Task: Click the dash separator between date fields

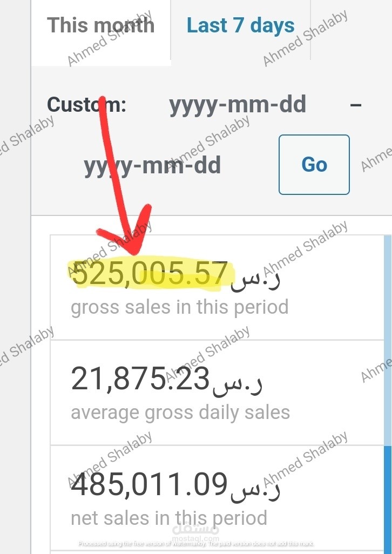Action: tap(355, 104)
